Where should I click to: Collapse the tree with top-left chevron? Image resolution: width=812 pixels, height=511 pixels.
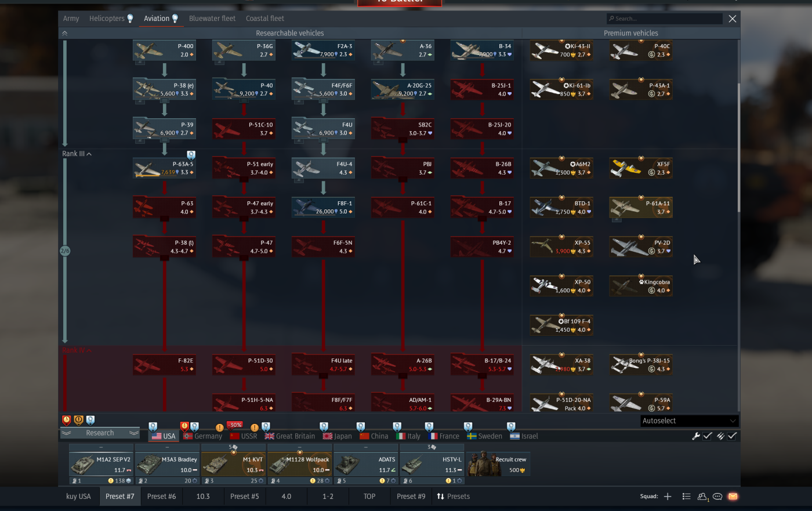[x=64, y=34]
